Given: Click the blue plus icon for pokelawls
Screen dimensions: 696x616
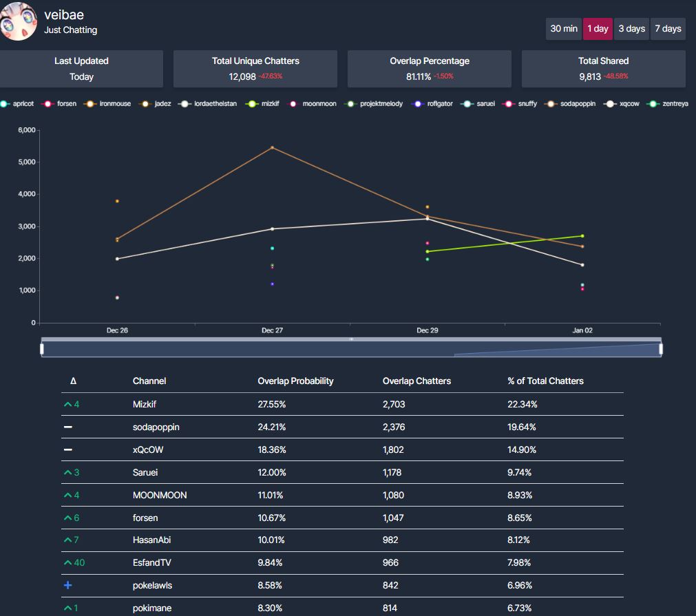Looking at the screenshot, I should tap(68, 585).
